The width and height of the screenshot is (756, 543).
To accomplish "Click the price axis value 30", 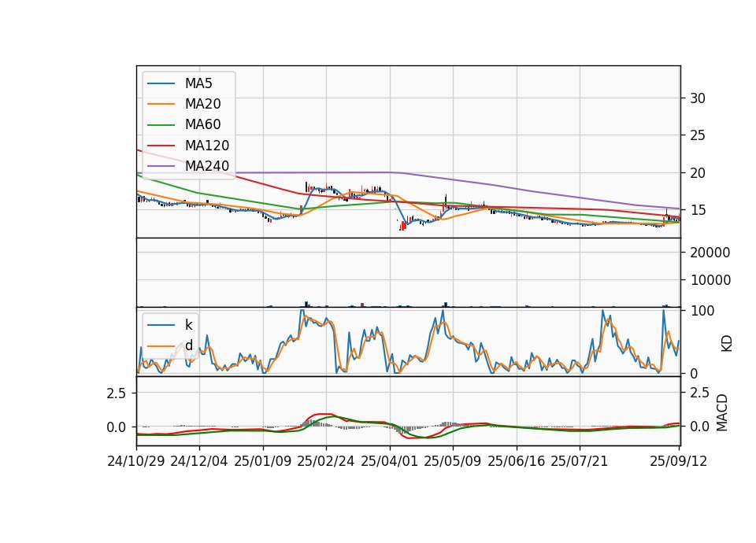I will point(698,98).
